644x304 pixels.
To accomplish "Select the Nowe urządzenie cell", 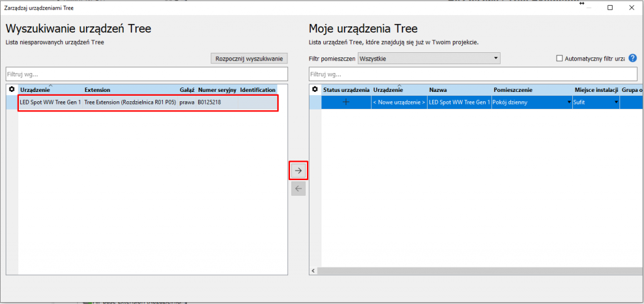I will coord(399,102).
